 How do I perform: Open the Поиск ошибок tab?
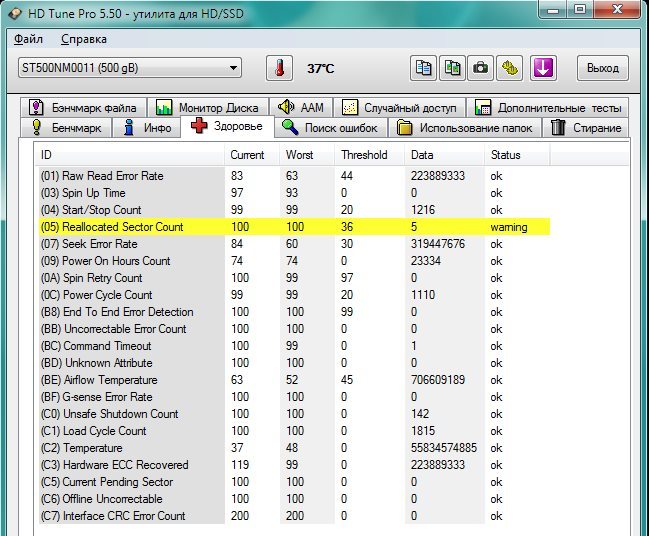330,128
